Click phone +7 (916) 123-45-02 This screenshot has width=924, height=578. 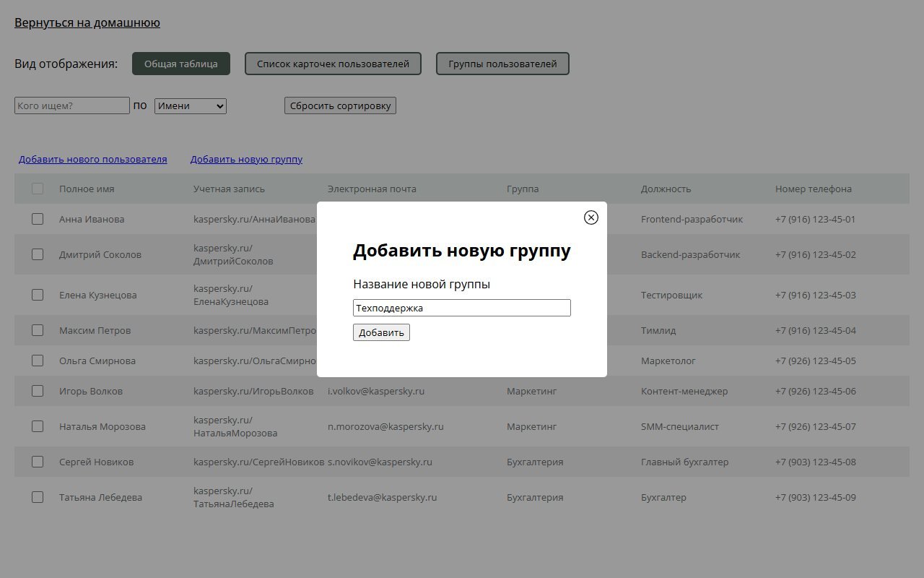pyautogui.click(x=816, y=254)
